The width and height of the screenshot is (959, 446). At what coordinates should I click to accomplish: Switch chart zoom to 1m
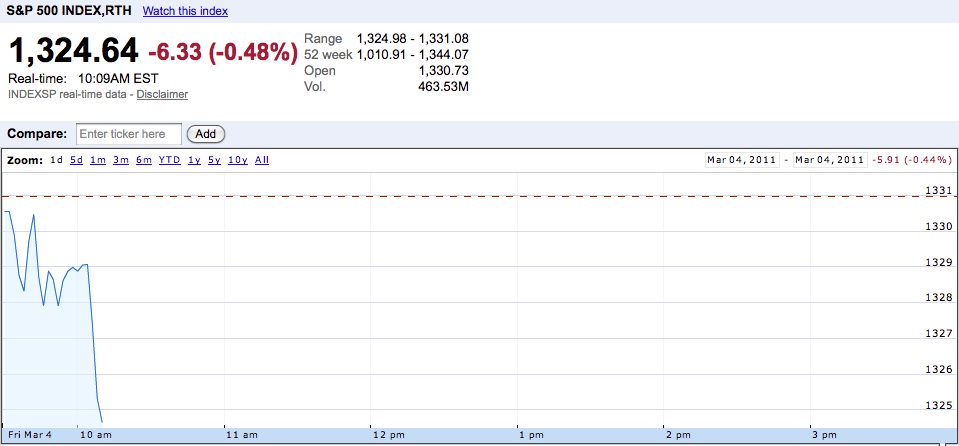click(98, 160)
